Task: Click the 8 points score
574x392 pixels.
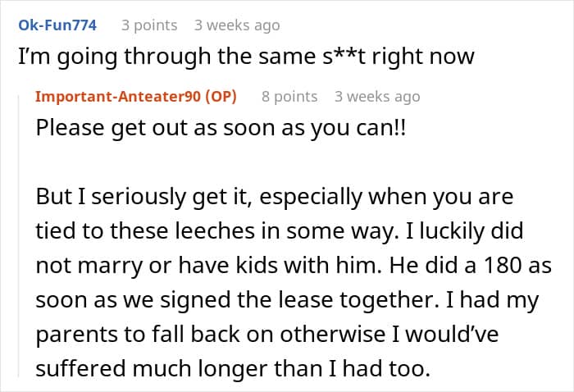Action: click(289, 97)
